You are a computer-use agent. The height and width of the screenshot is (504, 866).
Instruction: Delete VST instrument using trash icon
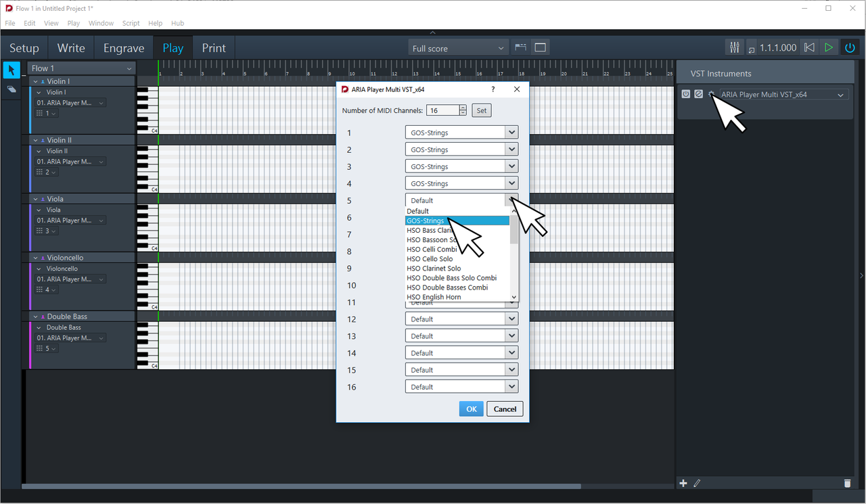coord(847,483)
